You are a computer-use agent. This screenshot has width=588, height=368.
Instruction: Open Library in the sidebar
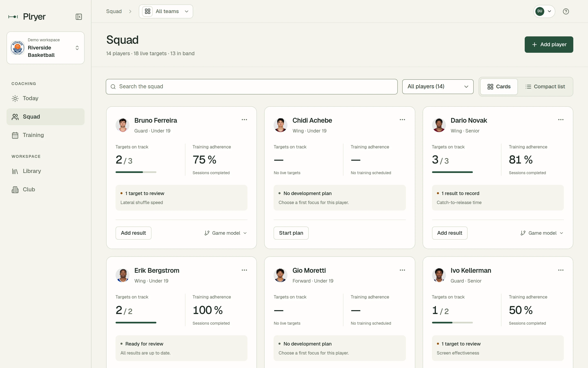pos(46,171)
